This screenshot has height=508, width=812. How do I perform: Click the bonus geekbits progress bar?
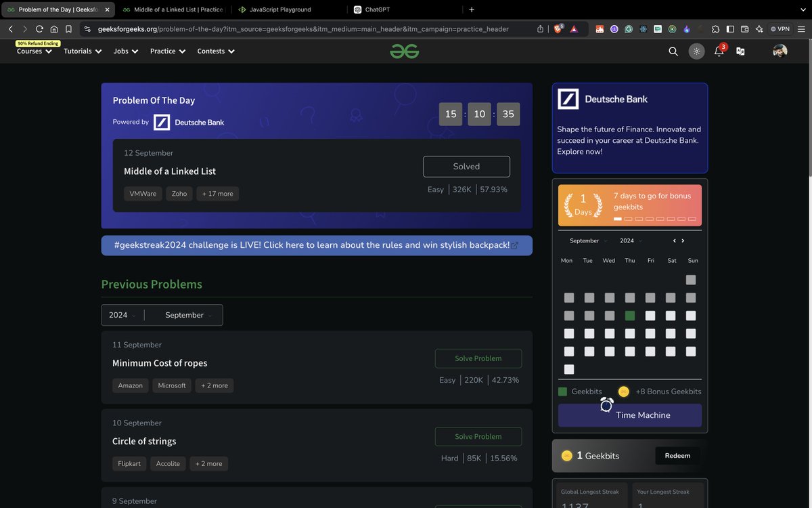click(654, 219)
